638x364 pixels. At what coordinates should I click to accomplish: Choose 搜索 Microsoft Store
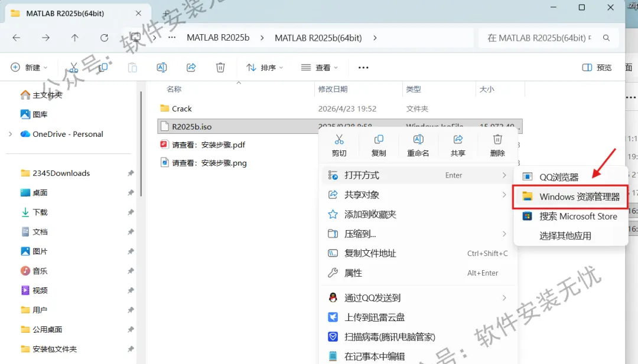click(571, 216)
